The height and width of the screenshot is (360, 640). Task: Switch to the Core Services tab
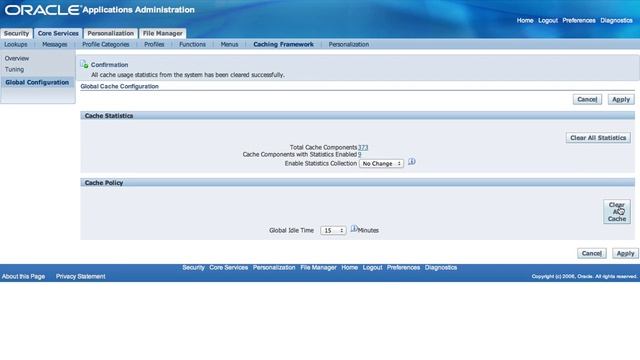point(58,33)
